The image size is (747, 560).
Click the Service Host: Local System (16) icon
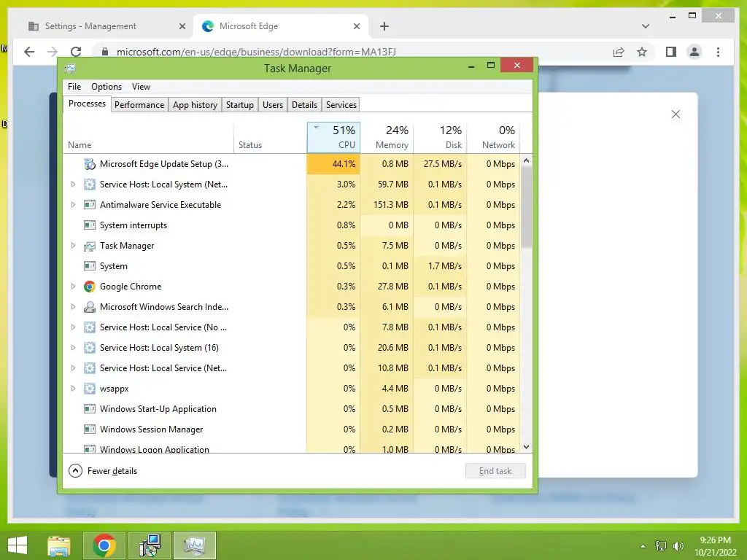click(90, 348)
